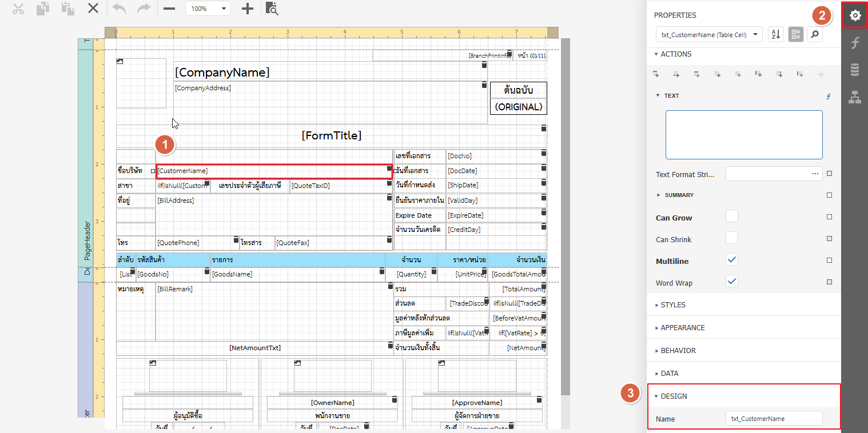Enable the Can Grow checkbox
The width and height of the screenshot is (868, 433).
pyautogui.click(x=731, y=216)
